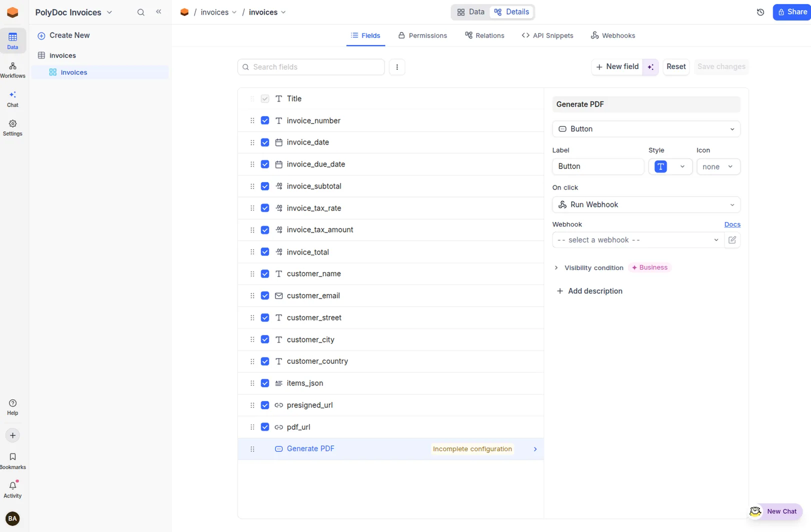Image resolution: width=811 pixels, height=532 pixels.
Task: Open the Icon none dropdown
Action: 718,166
